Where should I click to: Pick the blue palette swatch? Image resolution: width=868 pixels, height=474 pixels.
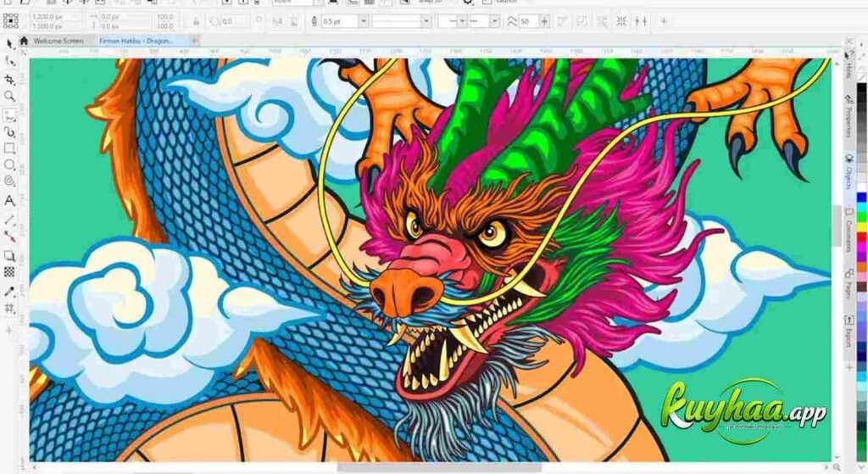(862, 197)
